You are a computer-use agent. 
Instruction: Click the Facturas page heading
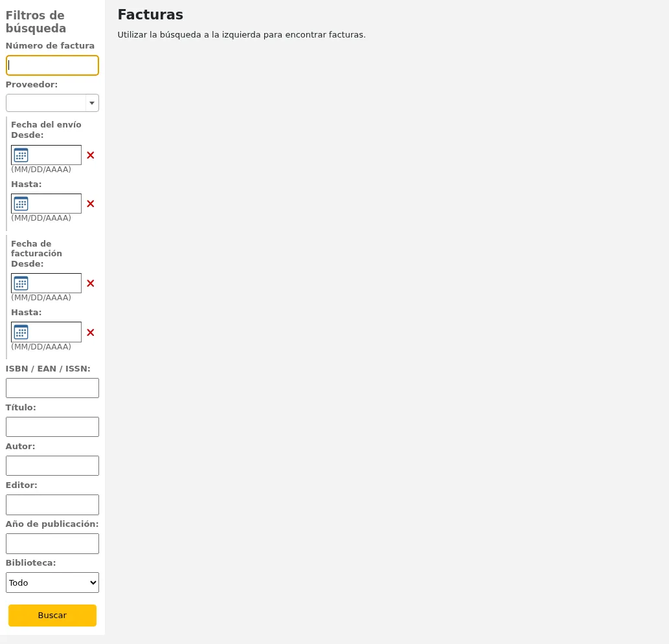(150, 14)
